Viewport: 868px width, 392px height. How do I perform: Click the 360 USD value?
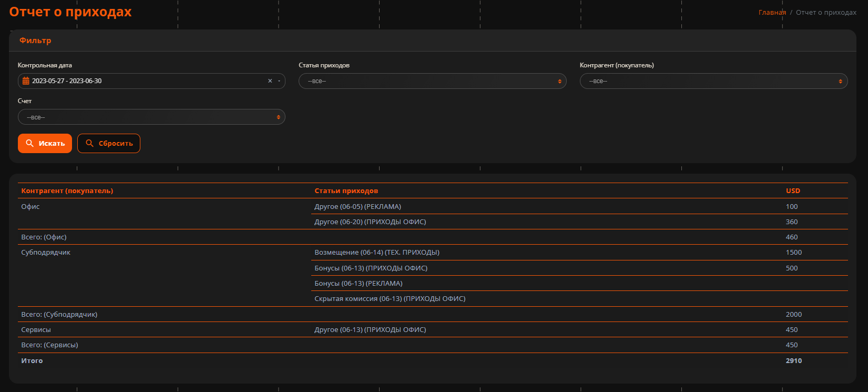click(x=792, y=222)
